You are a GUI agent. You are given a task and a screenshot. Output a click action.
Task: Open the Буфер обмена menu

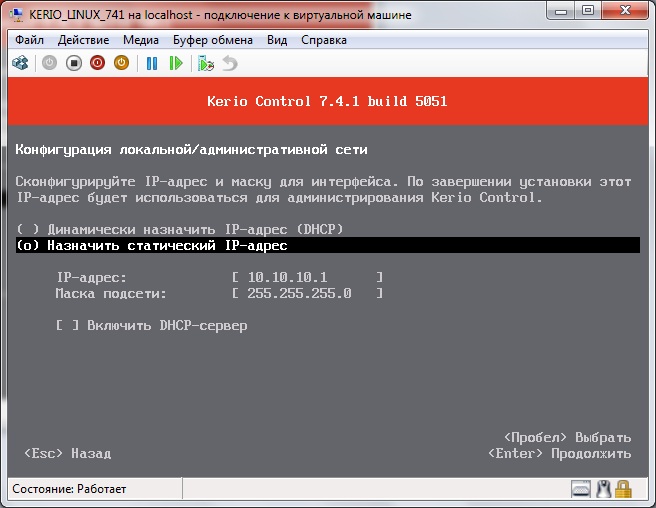tap(212, 40)
